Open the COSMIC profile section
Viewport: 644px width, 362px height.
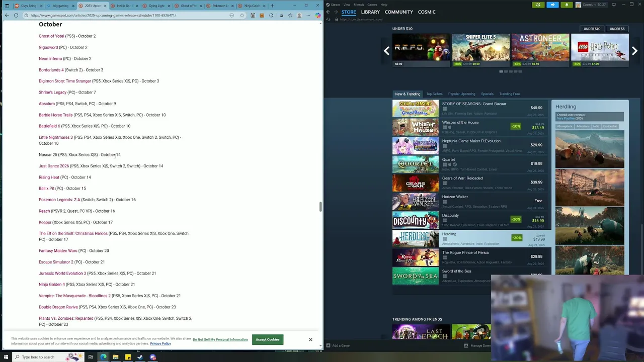[x=427, y=12]
